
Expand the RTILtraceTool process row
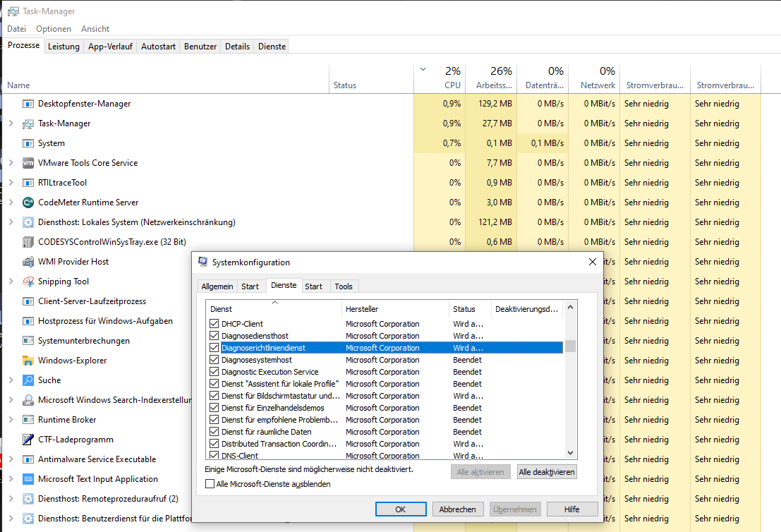(11, 182)
